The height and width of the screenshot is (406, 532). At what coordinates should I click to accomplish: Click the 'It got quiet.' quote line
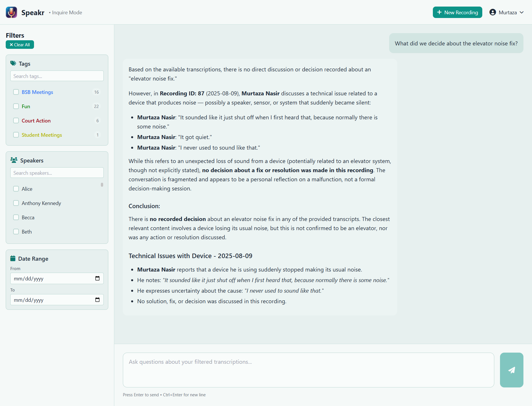pyautogui.click(x=175, y=137)
